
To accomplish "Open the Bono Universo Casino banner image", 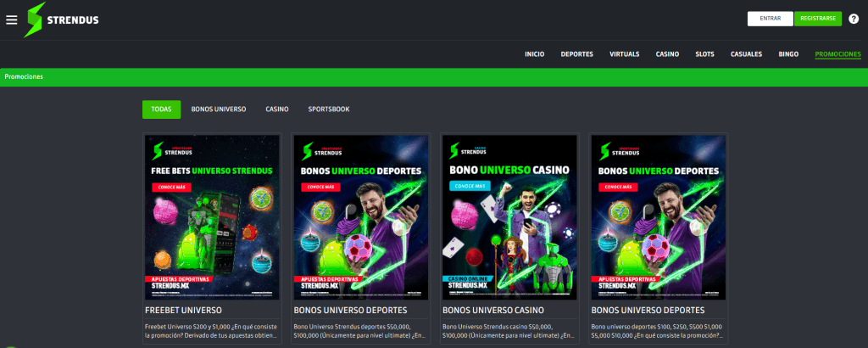I will pyautogui.click(x=509, y=217).
